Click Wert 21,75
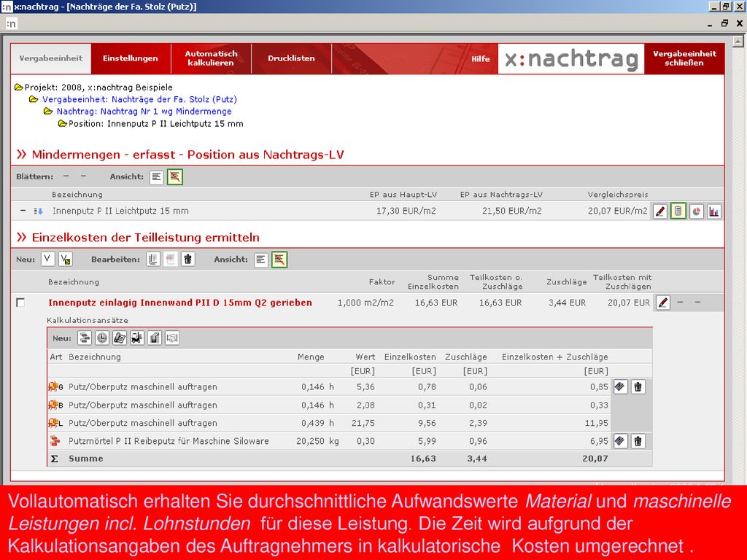 pos(362,423)
